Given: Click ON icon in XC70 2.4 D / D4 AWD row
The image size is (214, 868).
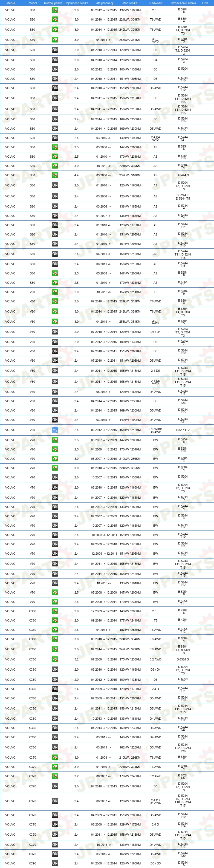Looking at the screenshot, I should pos(55,801).
